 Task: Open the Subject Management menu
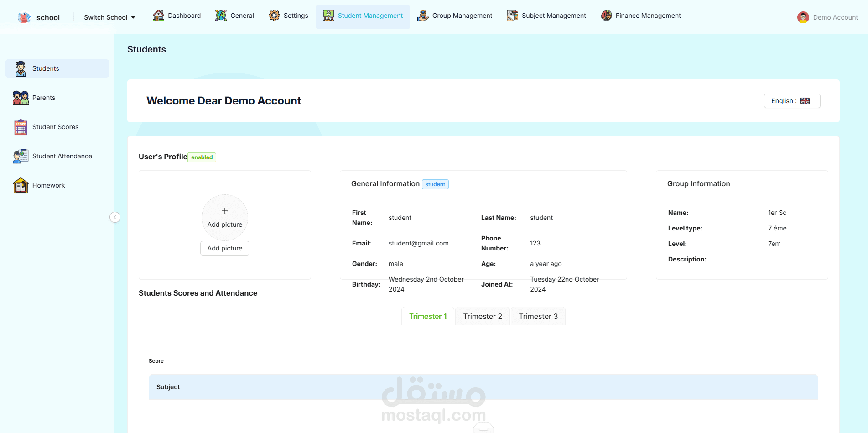(546, 16)
